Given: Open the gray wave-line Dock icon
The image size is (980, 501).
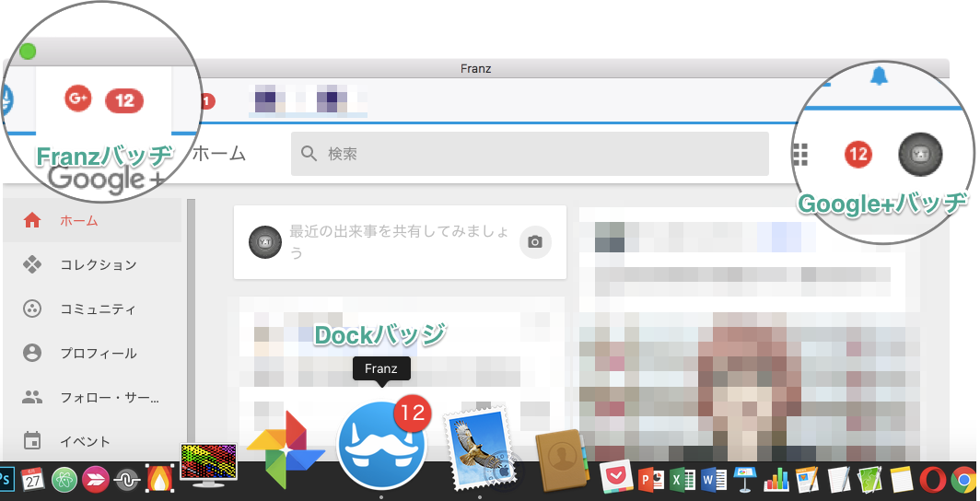Looking at the screenshot, I should (x=127, y=480).
